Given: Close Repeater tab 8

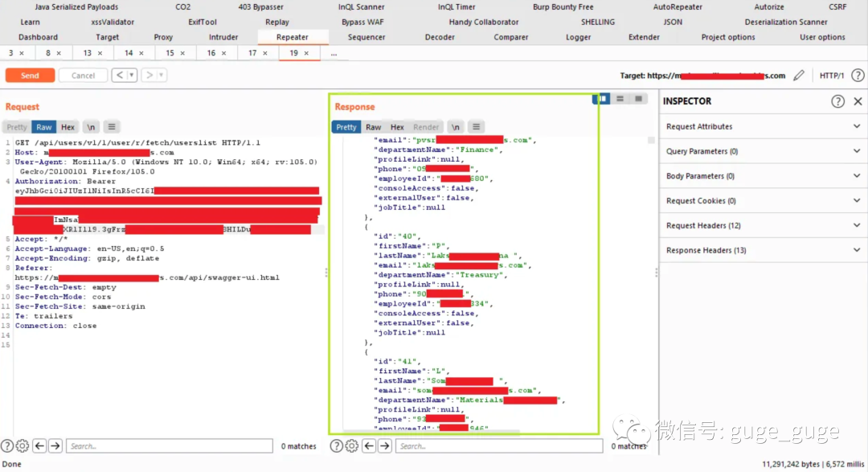Looking at the screenshot, I should pyautogui.click(x=59, y=53).
